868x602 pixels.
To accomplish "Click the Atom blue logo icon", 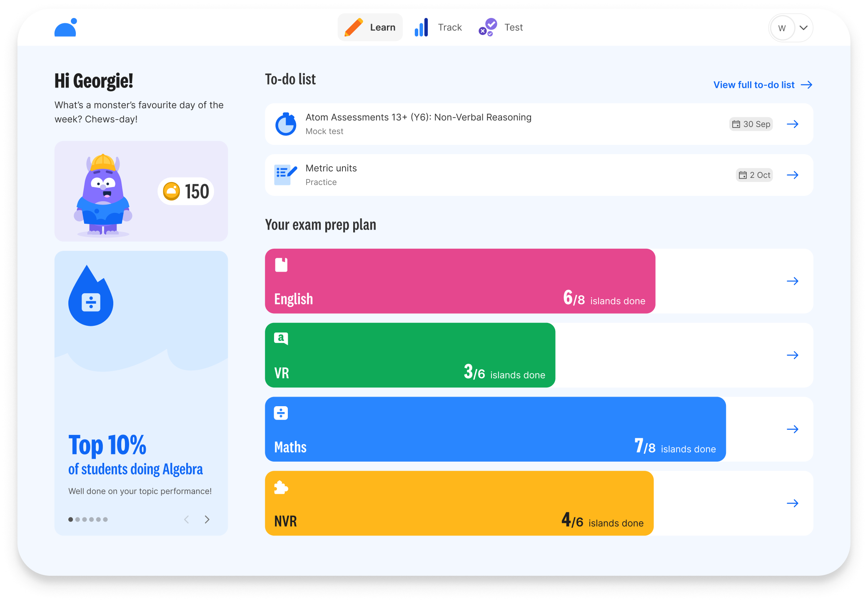I will tap(66, 27).
